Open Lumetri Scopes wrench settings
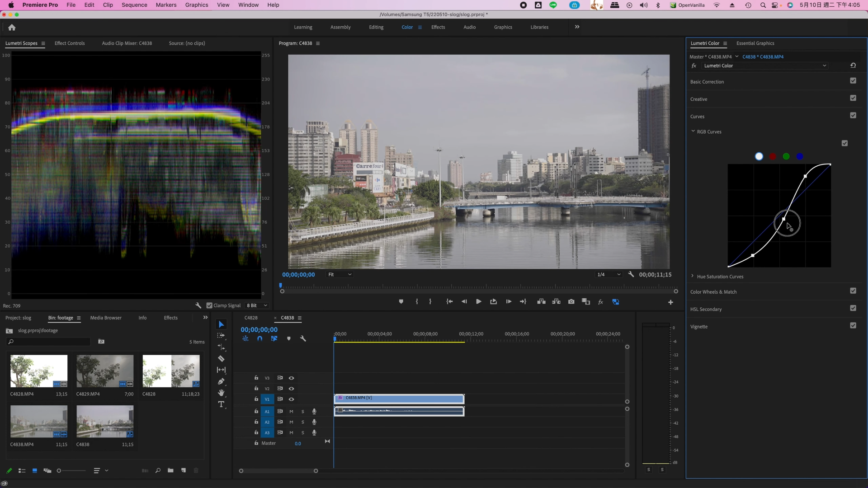Image resolution: width=868 pixels, height=488 pixels. 198,305
